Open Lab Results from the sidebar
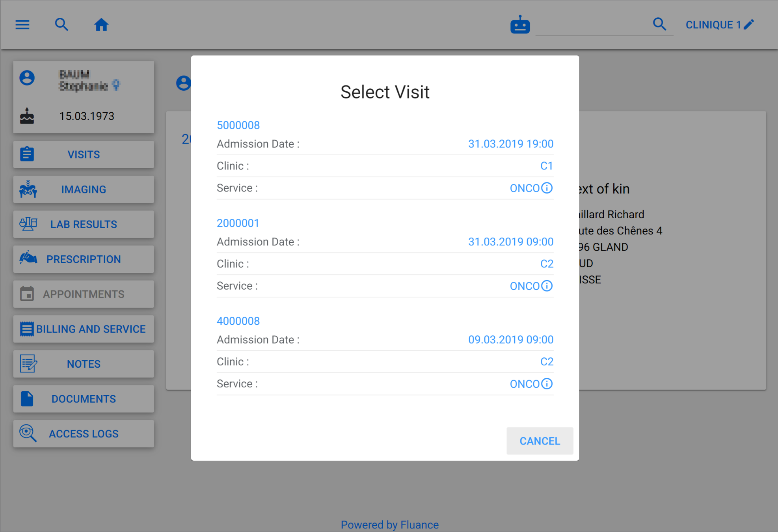Viewport: 778px width, 532px height. point(84,224)
